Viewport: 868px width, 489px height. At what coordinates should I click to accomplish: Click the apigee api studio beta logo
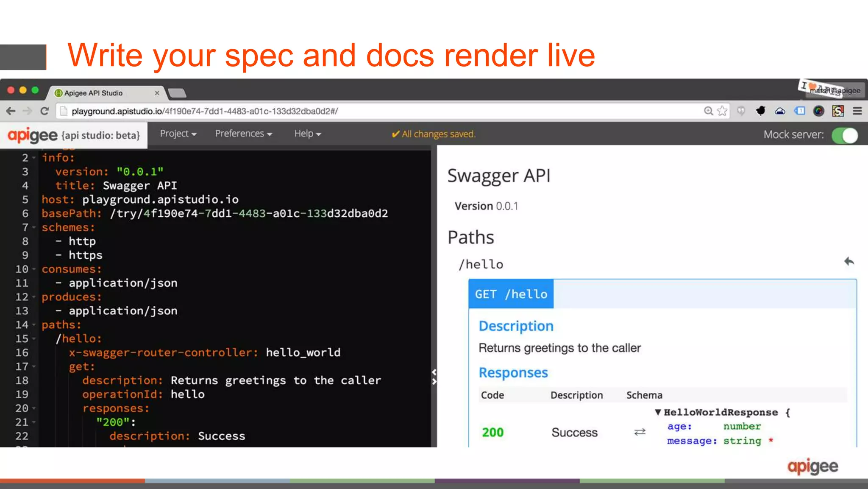coord(74,135)
